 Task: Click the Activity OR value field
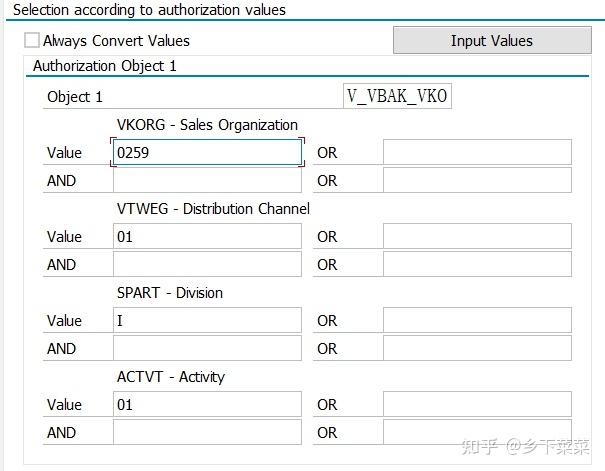coord(477,405)
